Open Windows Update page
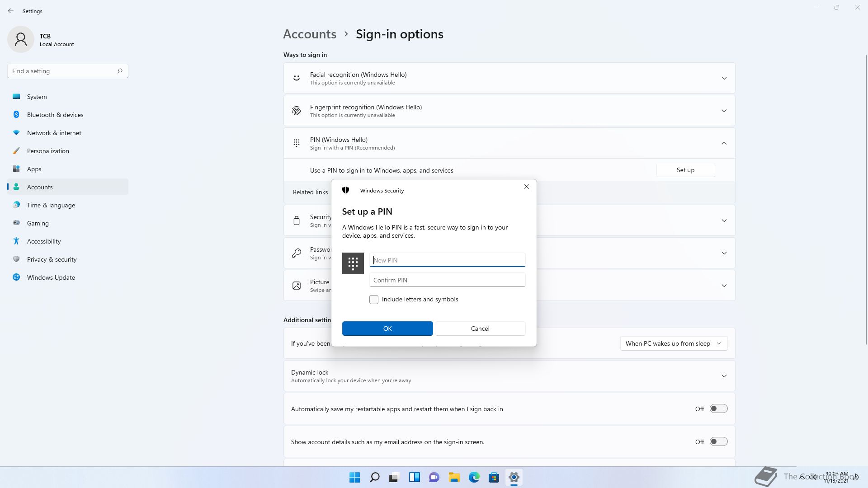868x488 pixels. [68, 277]
